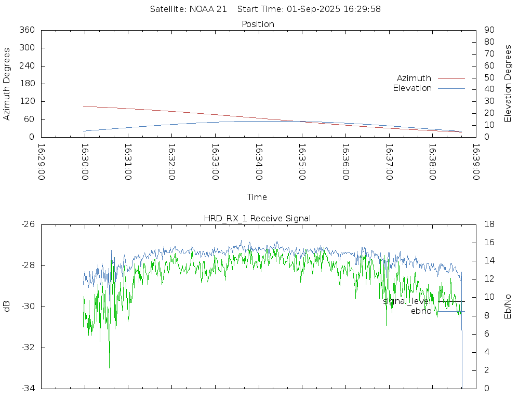Pick the 16:36:00 time axis label

point(345,162)
